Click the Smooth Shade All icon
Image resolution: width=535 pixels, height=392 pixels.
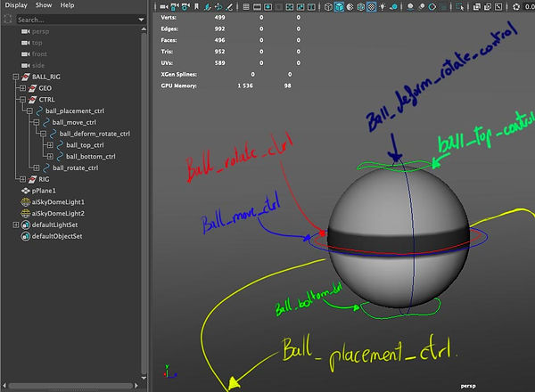click(x=339, y=6)
